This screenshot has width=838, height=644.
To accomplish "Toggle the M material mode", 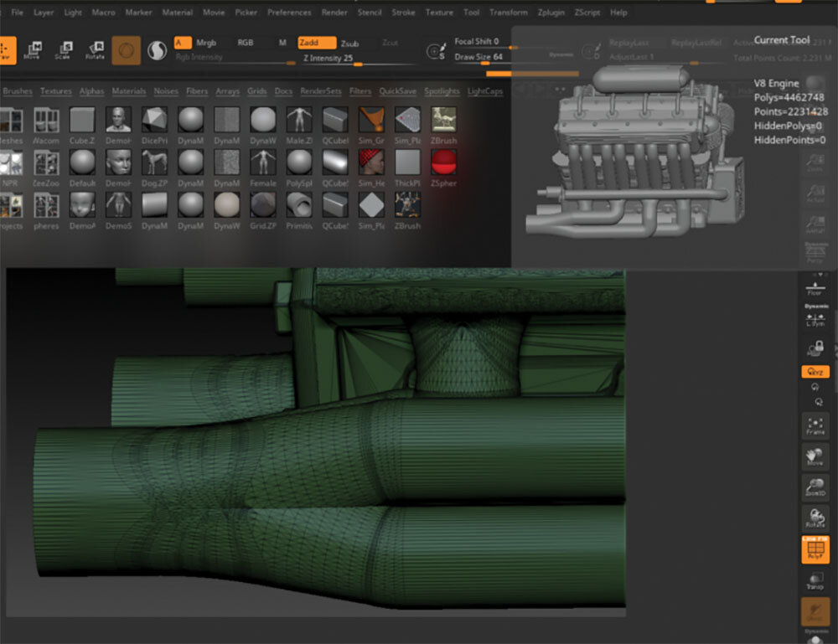I will click(282, 43).
